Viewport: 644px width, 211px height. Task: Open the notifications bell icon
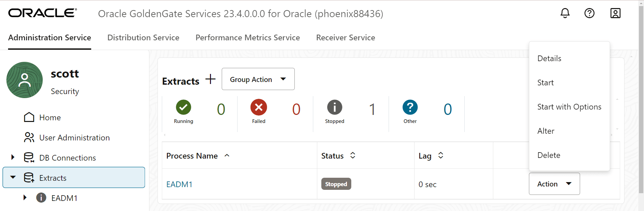565,13
